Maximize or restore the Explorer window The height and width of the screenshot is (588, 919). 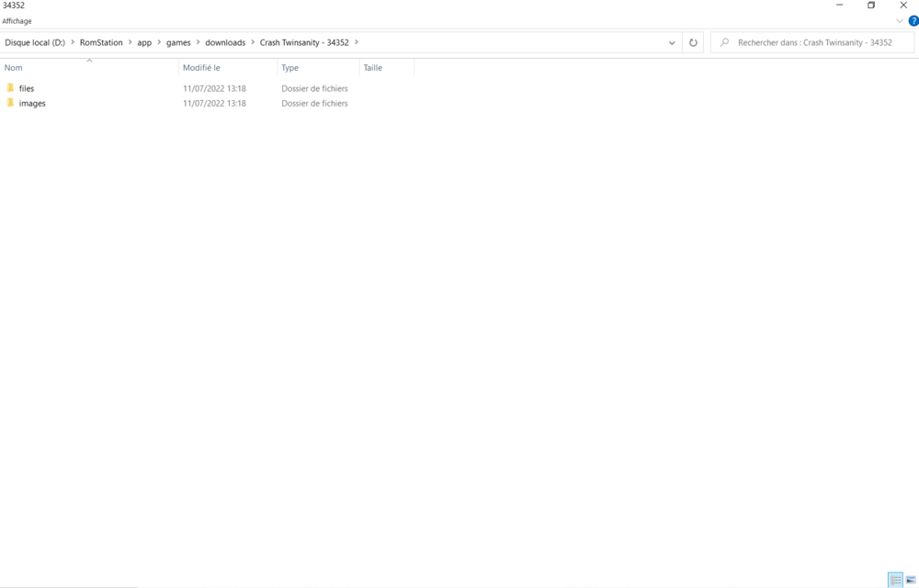pos(871,6)
